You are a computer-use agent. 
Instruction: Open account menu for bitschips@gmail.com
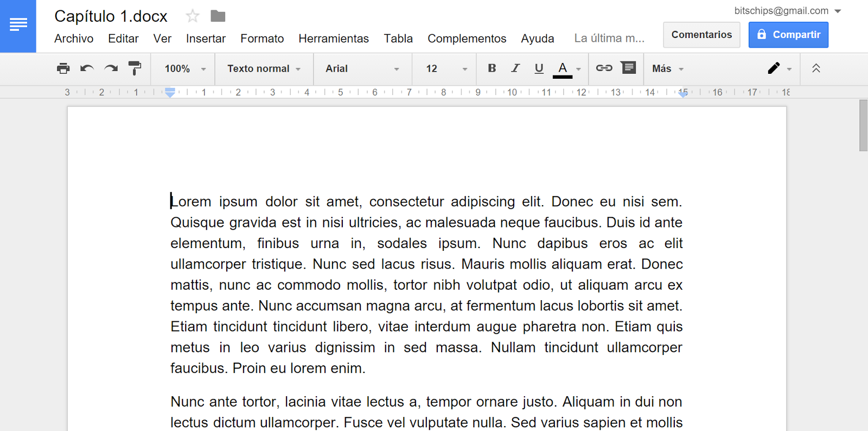coord(787,11)
